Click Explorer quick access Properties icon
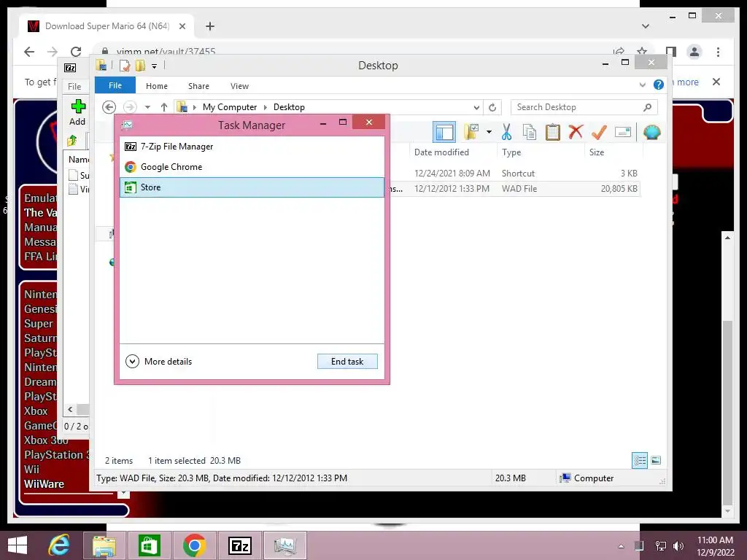The image size is (747, 560). click(125, 66)
